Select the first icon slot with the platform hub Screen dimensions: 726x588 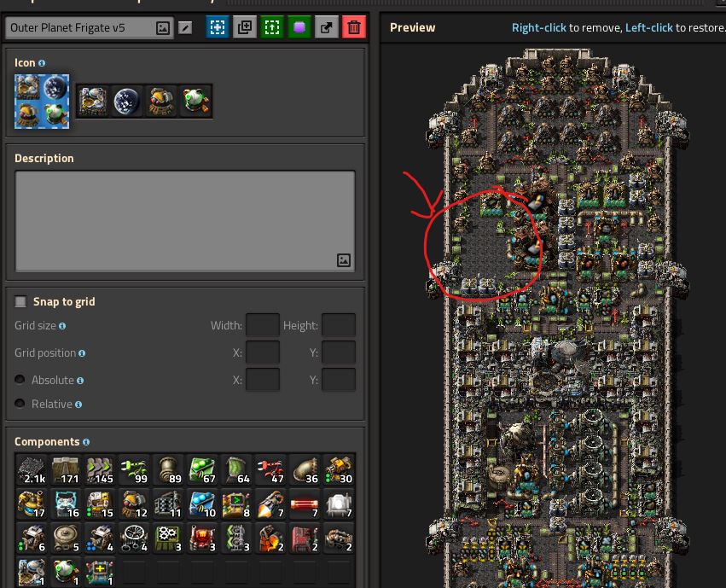93,102
